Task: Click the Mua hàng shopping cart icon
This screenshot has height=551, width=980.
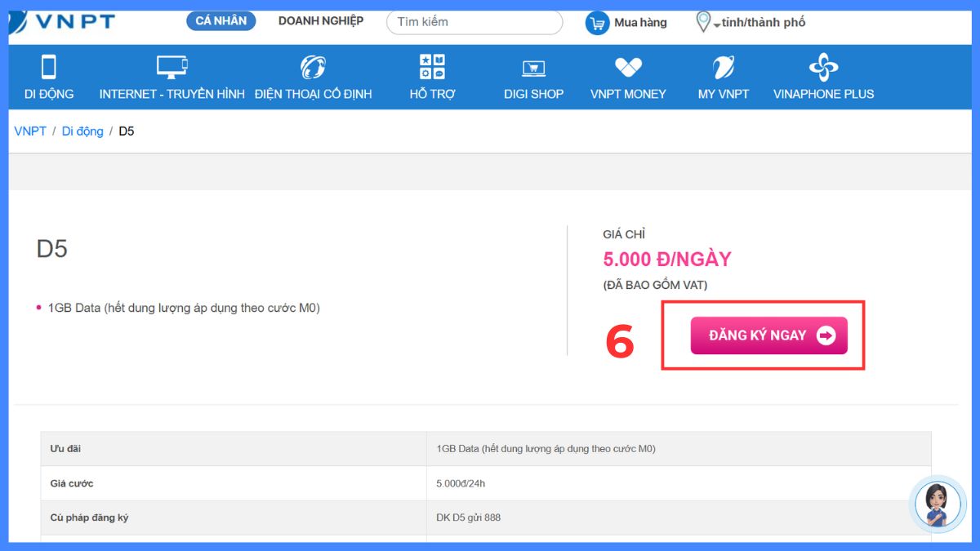Action: point(597,22)
